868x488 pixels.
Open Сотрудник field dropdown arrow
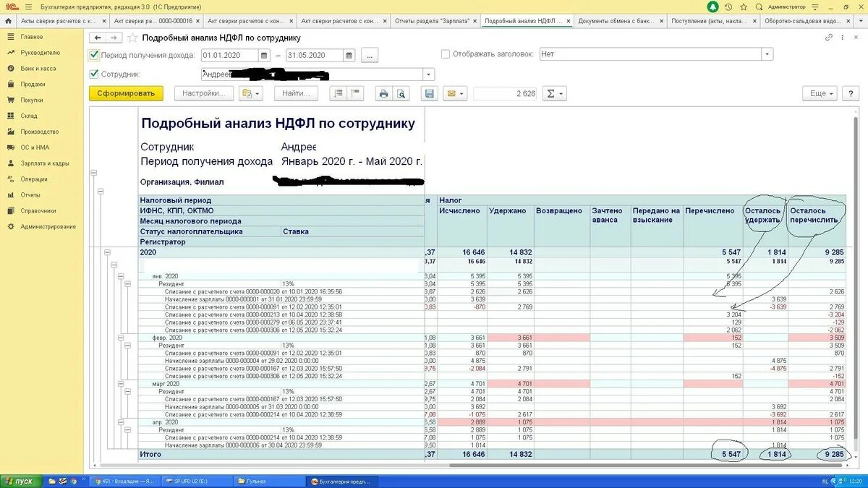pos(429,74)
